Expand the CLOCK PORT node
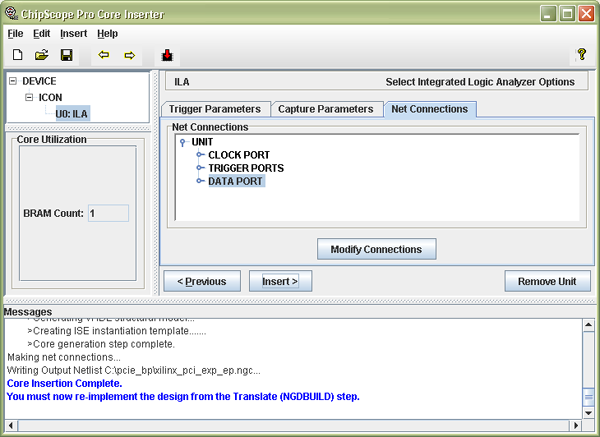Viewport: 600px width, 437px height. click(200, 155)
